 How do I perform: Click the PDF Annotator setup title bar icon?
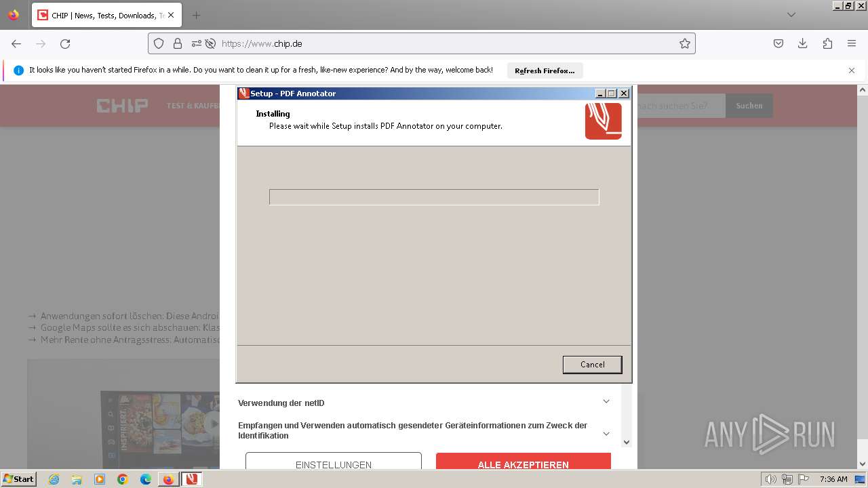click(244, 94)
